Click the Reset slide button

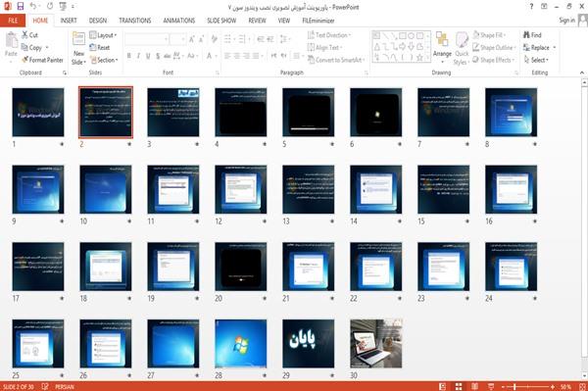tap(100, 47)
